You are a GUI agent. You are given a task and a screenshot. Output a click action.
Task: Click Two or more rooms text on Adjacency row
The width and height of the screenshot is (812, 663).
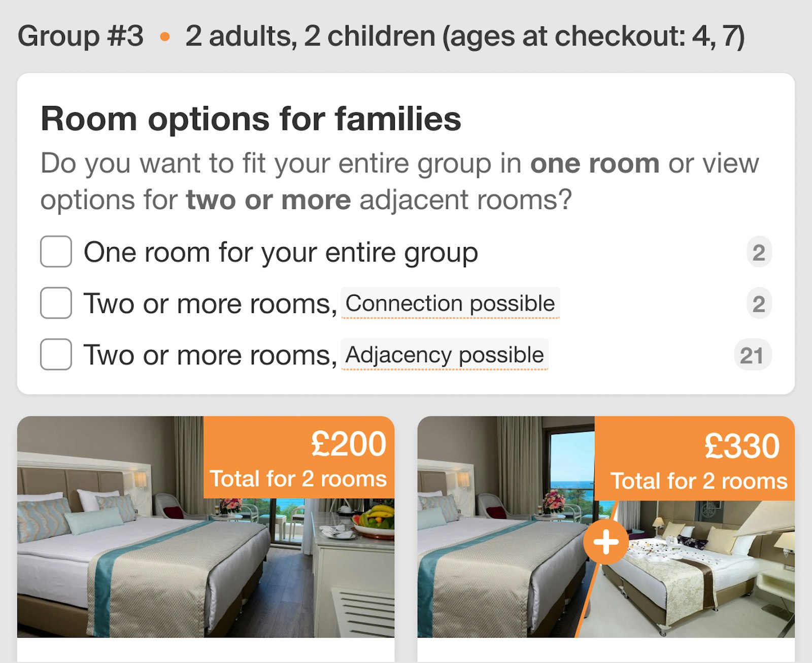point(210,355)
